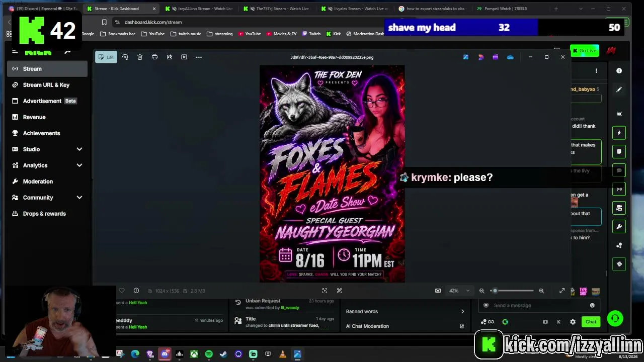Viewport: 644px width, 362px height.
Task: Open the Movies & TV bookmark
Action: coord(281,34)
